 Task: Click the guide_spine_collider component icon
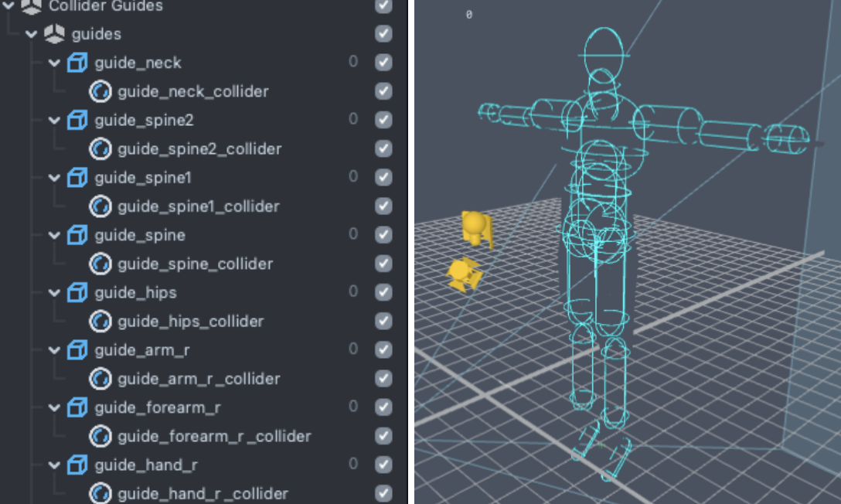pos(100,264)
